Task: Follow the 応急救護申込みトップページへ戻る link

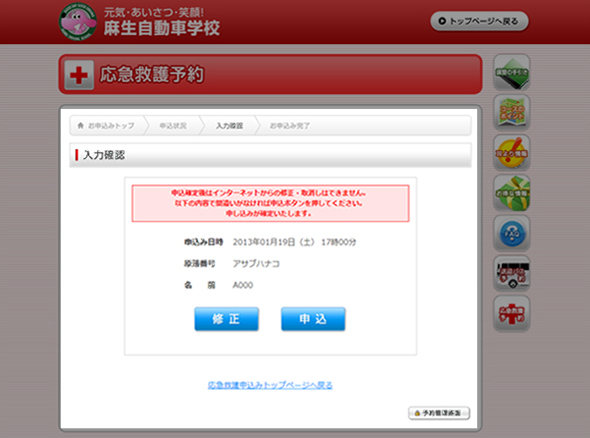Action: click(270, 385)
